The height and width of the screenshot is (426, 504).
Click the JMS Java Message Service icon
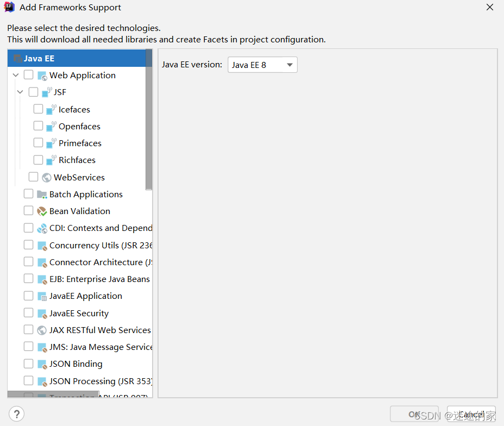42,347
